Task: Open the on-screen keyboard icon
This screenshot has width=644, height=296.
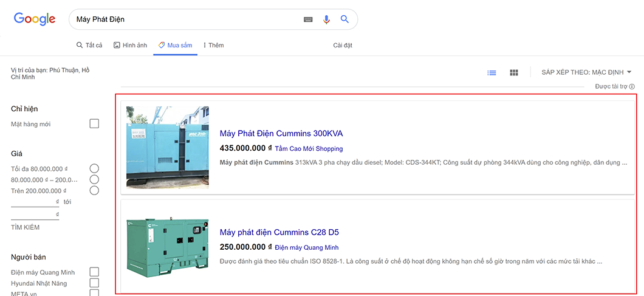Action: (308, 19)
